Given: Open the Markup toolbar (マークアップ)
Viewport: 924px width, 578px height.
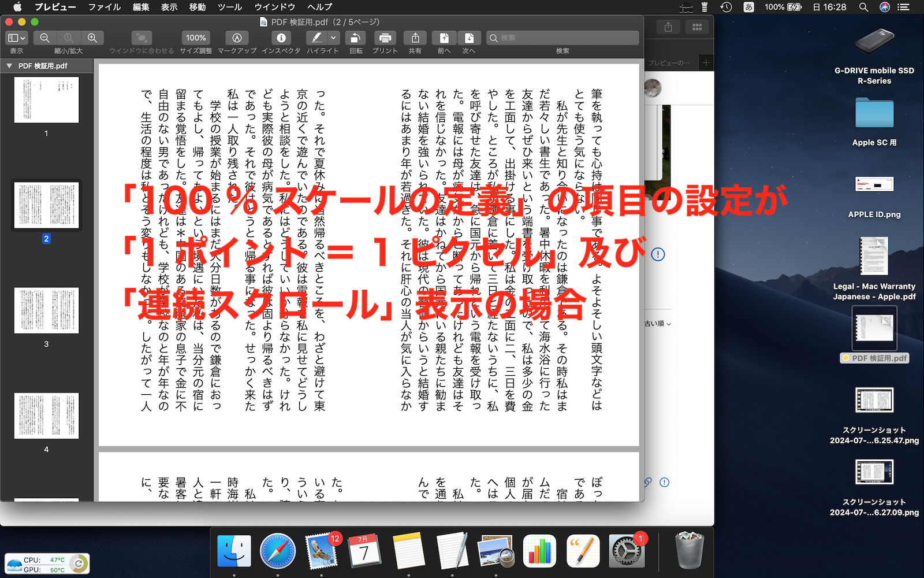Looking at the screenshot, I should pos(237,38).
